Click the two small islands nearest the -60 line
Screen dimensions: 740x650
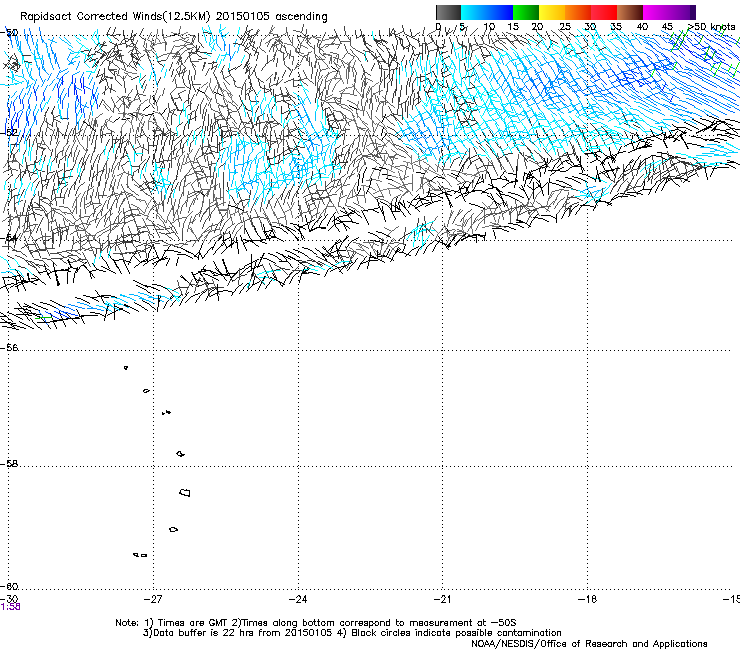[x=140, y=555]
